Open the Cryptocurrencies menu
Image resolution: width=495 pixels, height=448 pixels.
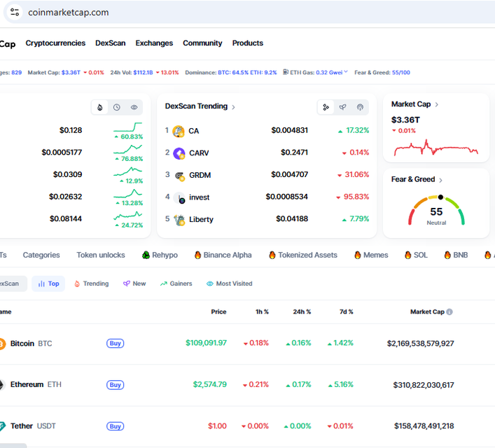click(x=55, y=43)
